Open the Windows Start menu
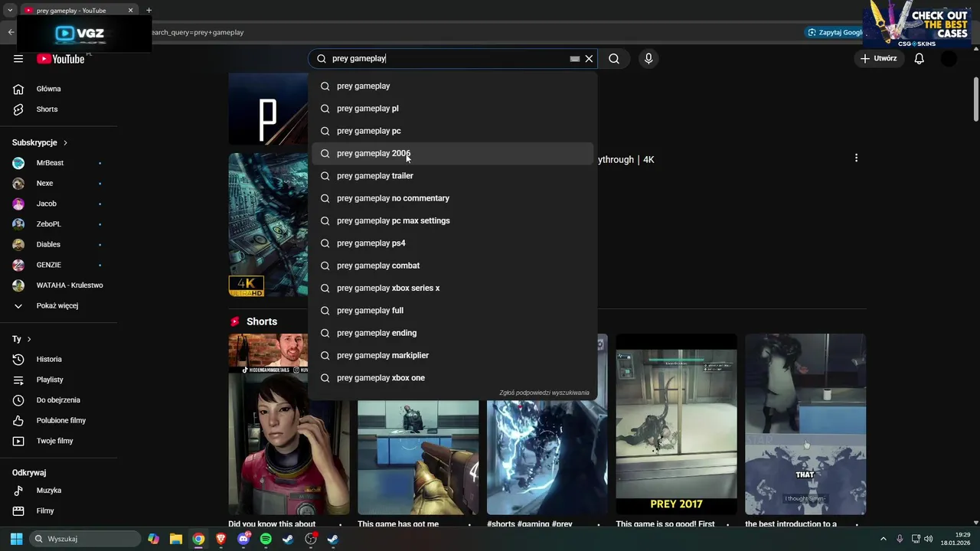Screen dimensions: 980x551 [x=16, y=539]
